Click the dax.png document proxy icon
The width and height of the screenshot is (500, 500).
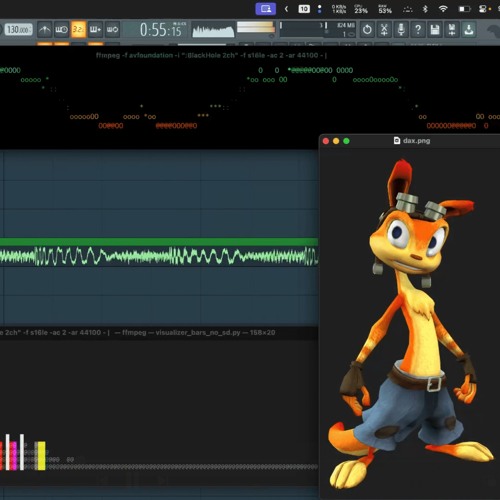[397, 141]
